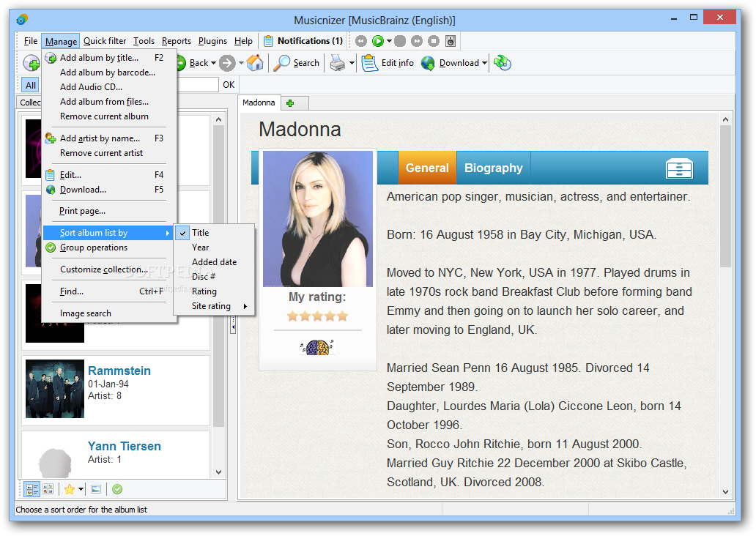Switch to the Biography tab
Screen dimensions: 756x536
[493, 168]
